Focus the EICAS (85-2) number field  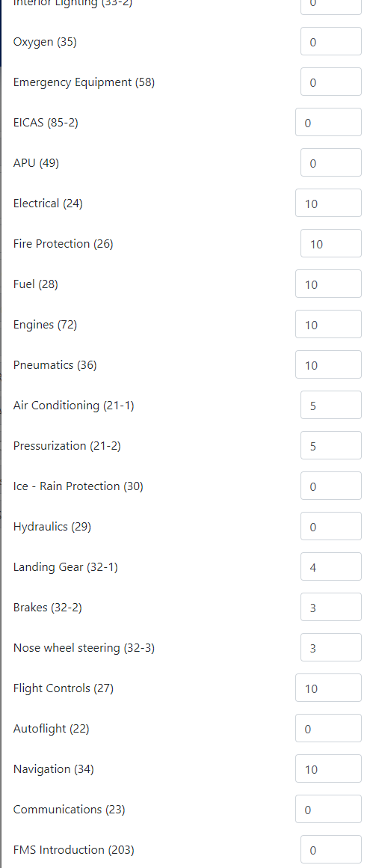coord(329,123)
